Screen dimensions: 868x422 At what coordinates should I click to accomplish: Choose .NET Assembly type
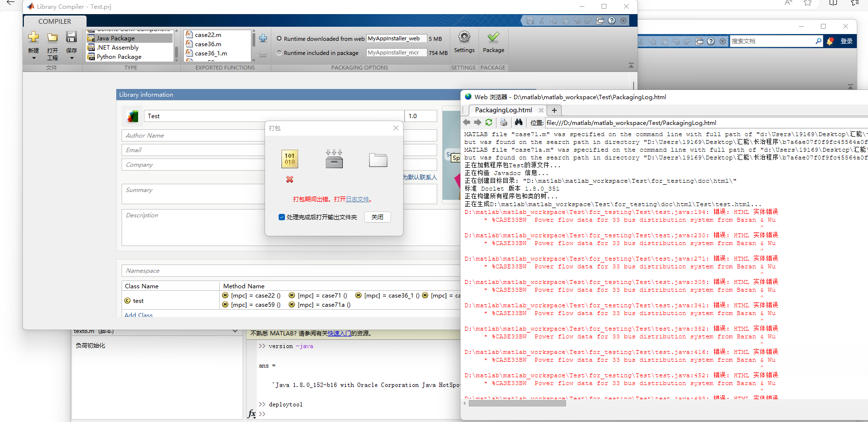click(x=129, y=48)
